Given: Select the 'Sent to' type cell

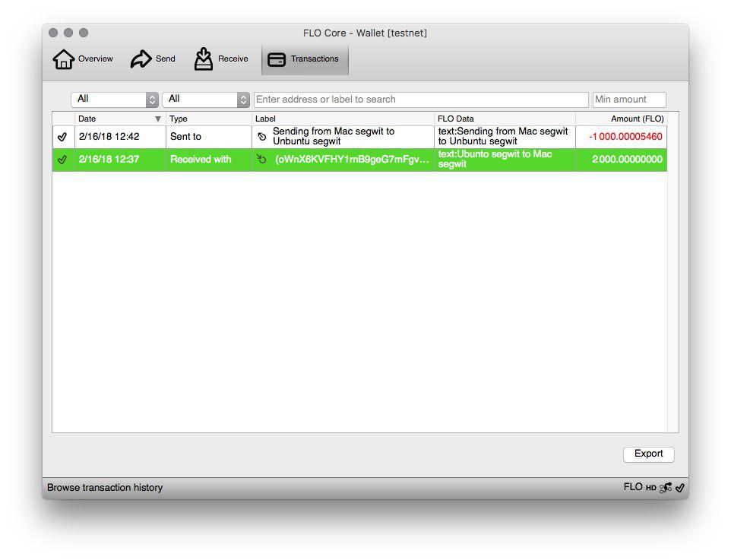Looking at the screenshot, I should click(x=208, y=137).
